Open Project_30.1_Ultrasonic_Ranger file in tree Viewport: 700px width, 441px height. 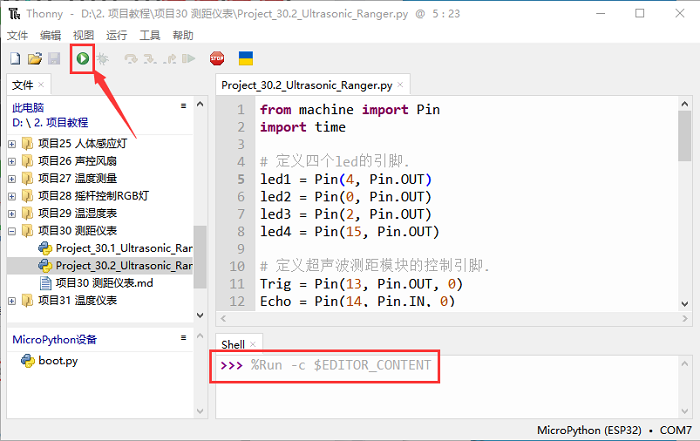pos(122,248)
